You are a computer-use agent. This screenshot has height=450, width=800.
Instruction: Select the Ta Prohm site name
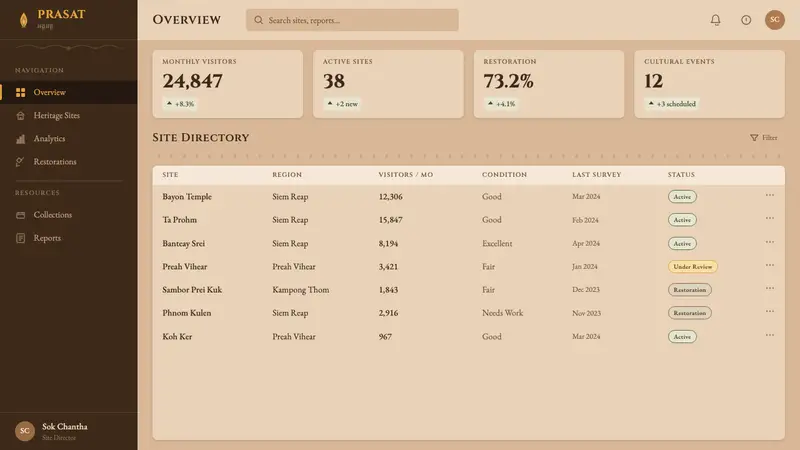[180, 220]
